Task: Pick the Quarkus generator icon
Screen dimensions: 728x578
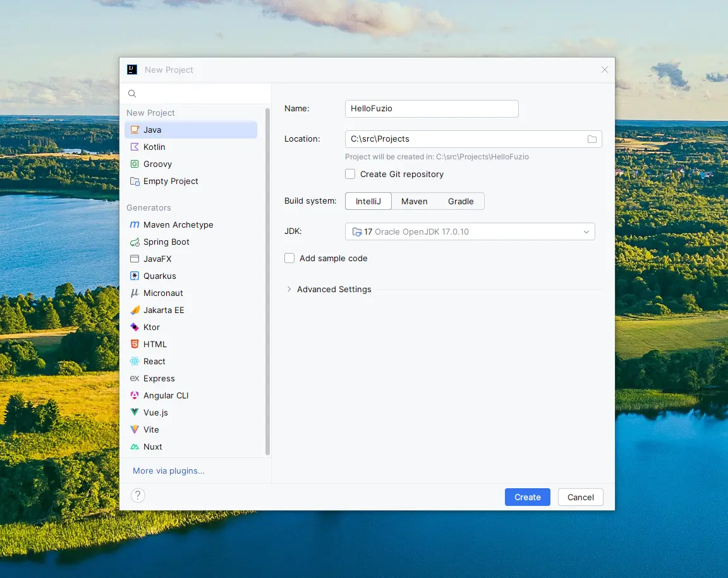Action: click(135, 276)
